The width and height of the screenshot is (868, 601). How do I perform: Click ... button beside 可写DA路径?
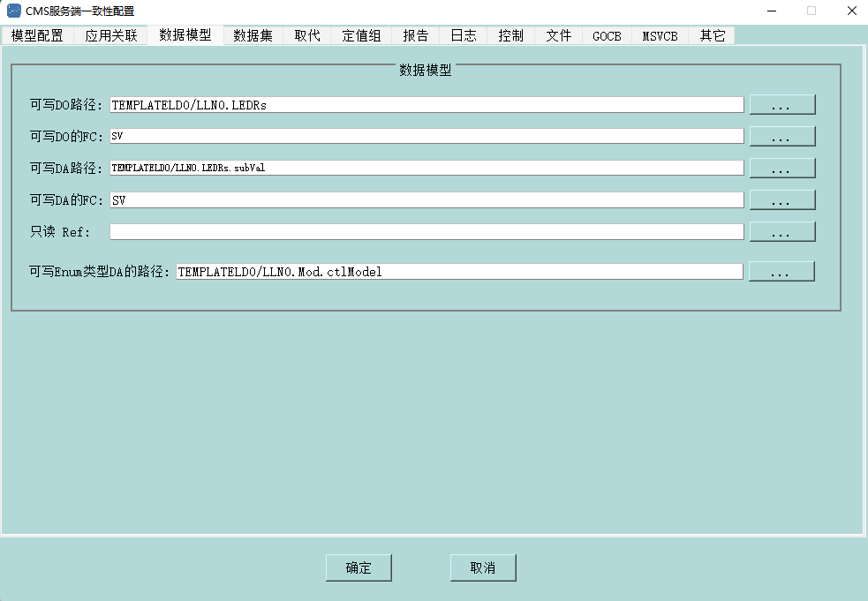click(x=782, y=169)
